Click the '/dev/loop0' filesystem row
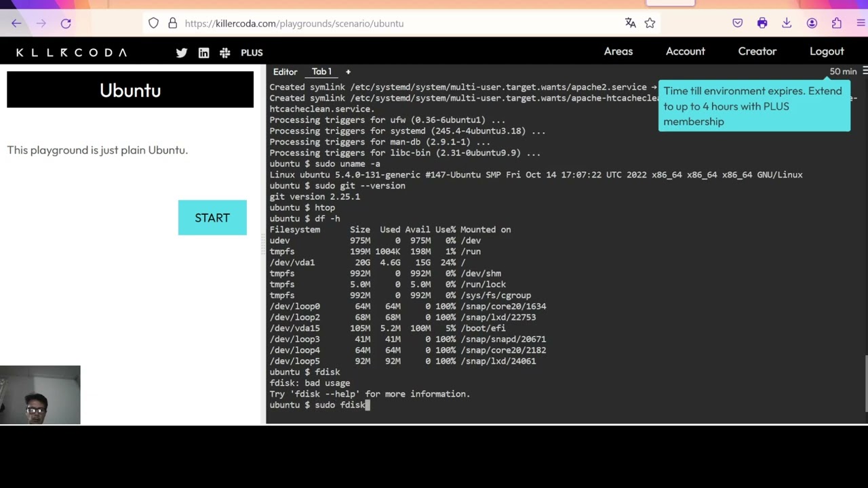The height and width of the screenshot is (488, 868). point(408,306)
